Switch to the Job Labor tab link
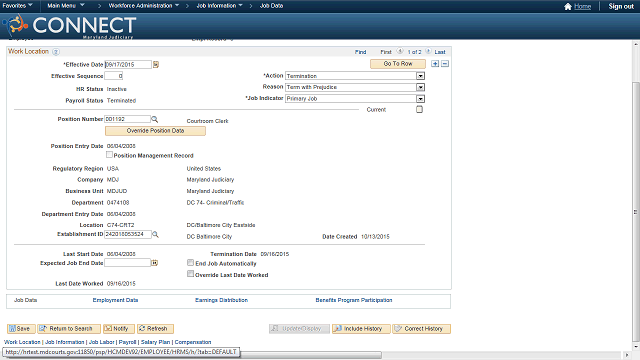 coord(102,342)
